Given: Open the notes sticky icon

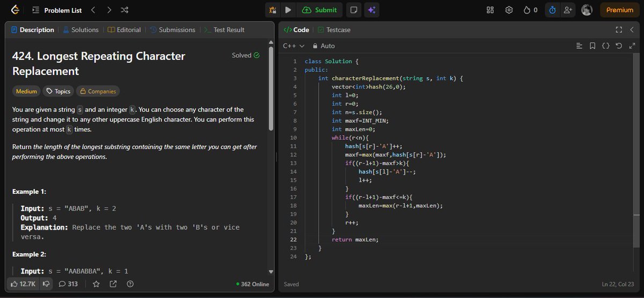Looking at the screenshot, I should pos(353,10).
